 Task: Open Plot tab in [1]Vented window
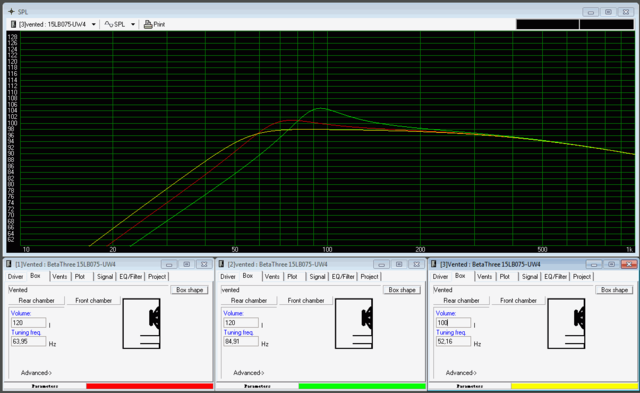click(80, 277)
